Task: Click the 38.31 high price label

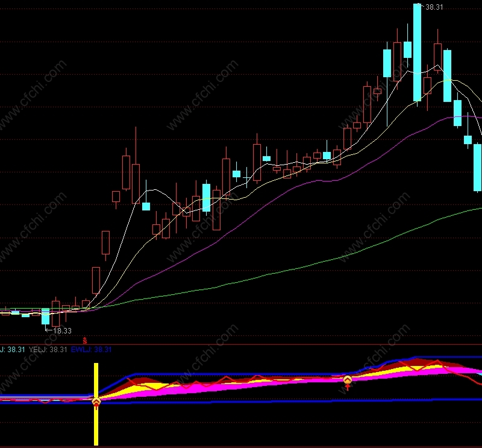Action: [x=434, y=7]
